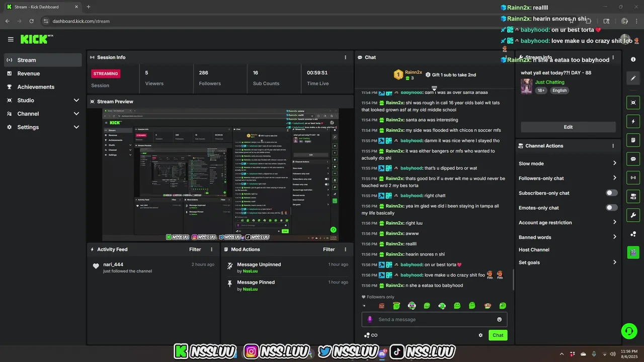Click the lightning bolt icon in right toolbar
644x362 pixels.
(x=633, y=121)
